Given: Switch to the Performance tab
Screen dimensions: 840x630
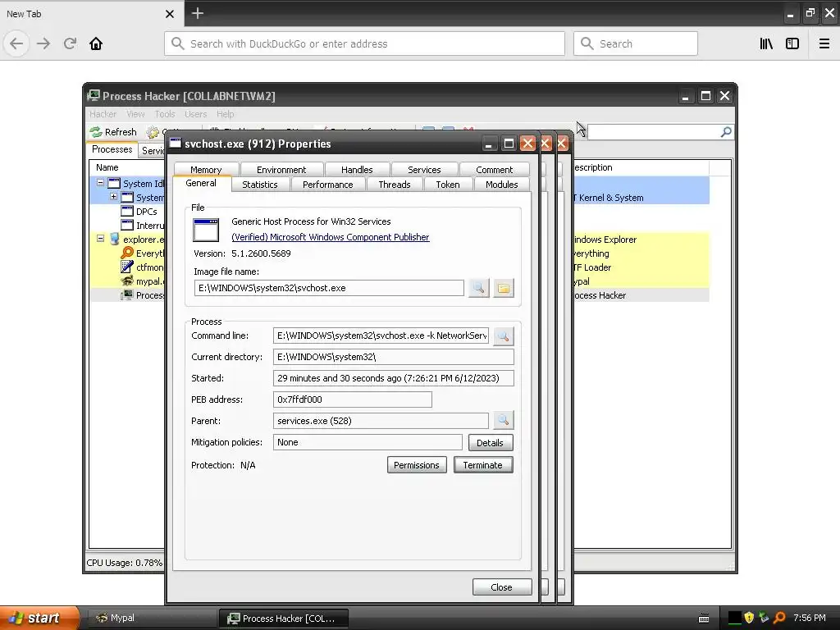Looking at the screenshot, I should pos(328,185).
